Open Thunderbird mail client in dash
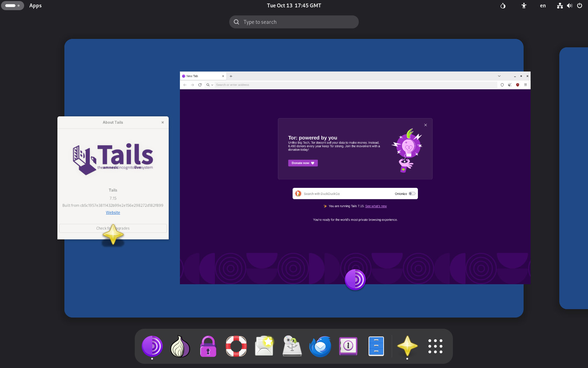Screen dimensions: 588x368 click(320, 346)
